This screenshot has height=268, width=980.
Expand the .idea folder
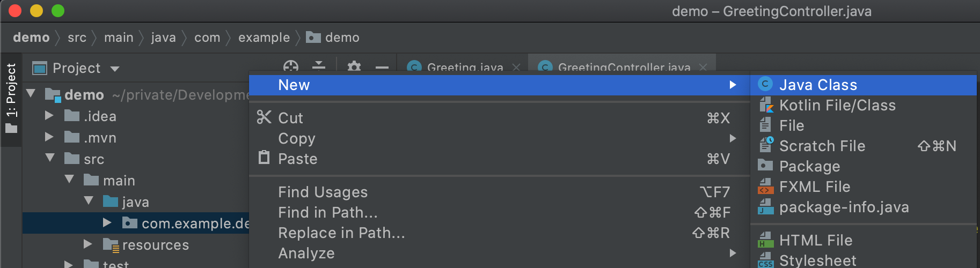(49, 116)
